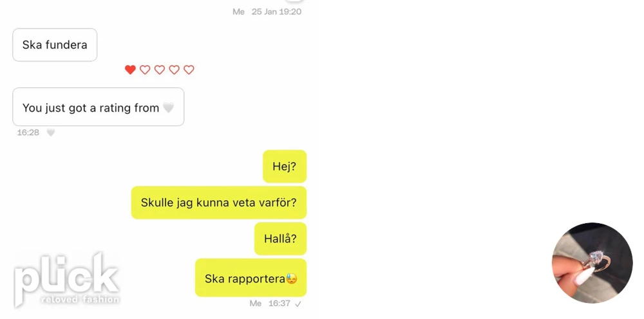Select the 'Hej?' chat bubble
The height and width of the screenshot is (319, 644).
pyautogui.click(x=285, y=166)
